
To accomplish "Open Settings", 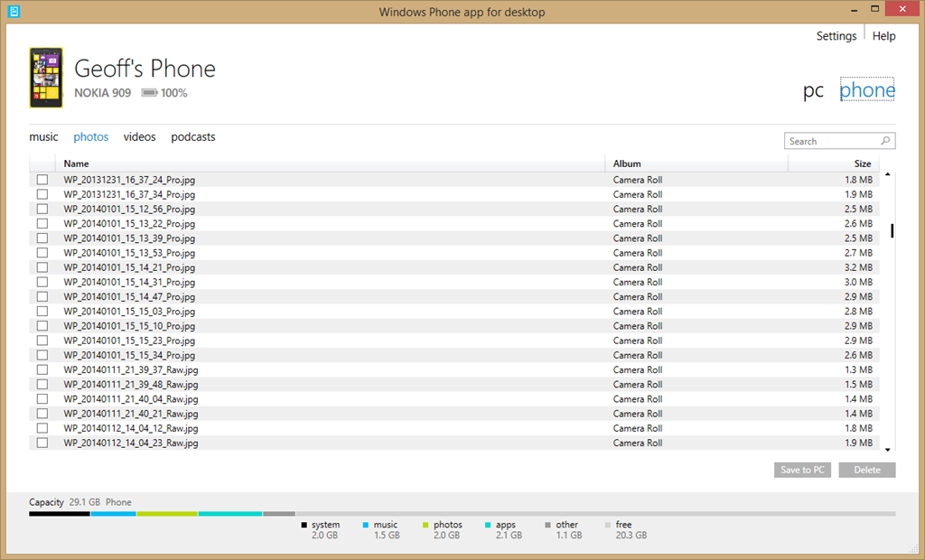I will (836, 36).
